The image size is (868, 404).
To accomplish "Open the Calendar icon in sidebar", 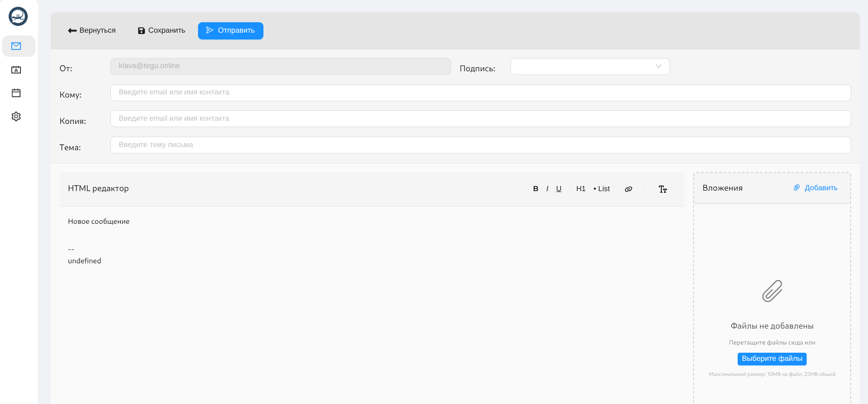I will 16,93.
